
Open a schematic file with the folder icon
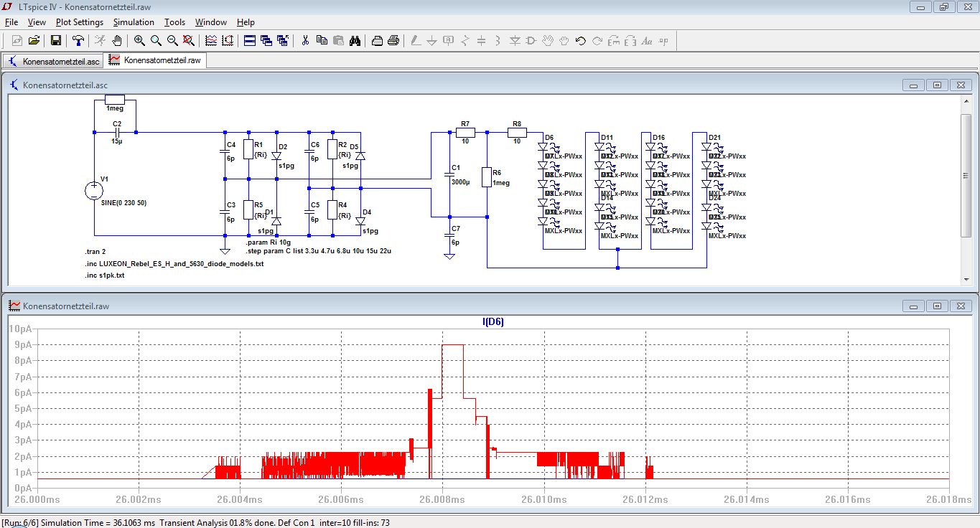tap(33, 41)
